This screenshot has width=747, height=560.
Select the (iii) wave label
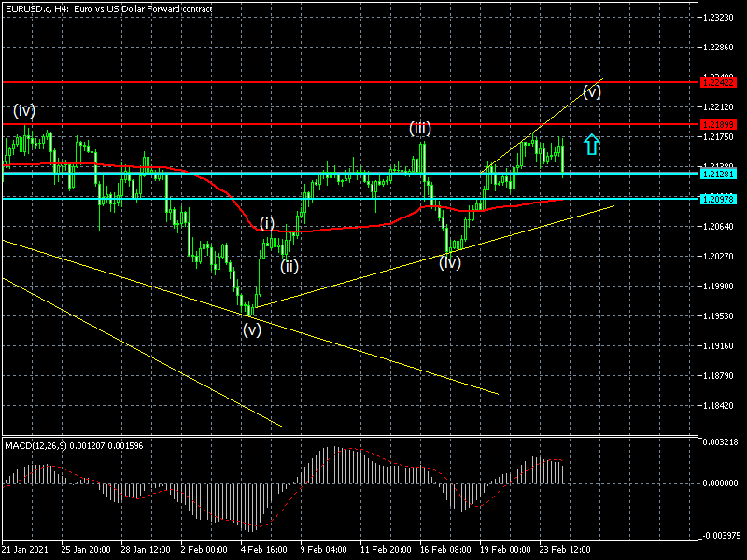pyautogui.click(x=420, y=128)
